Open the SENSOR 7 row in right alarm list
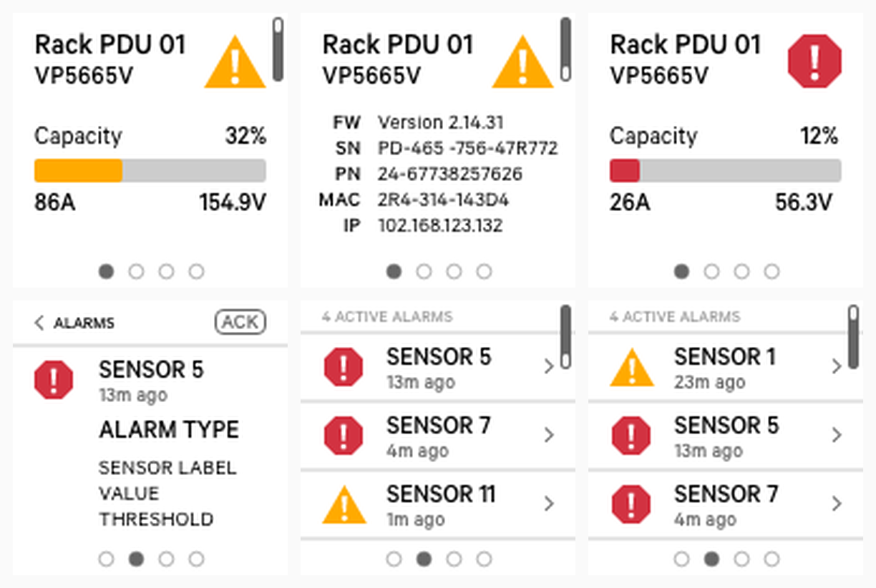 click(726, 504)
